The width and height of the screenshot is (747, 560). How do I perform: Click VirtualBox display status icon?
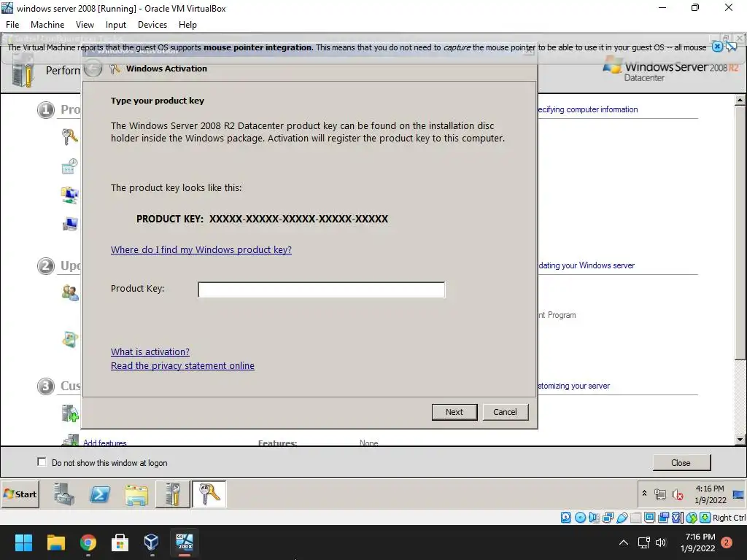point(649,518)
